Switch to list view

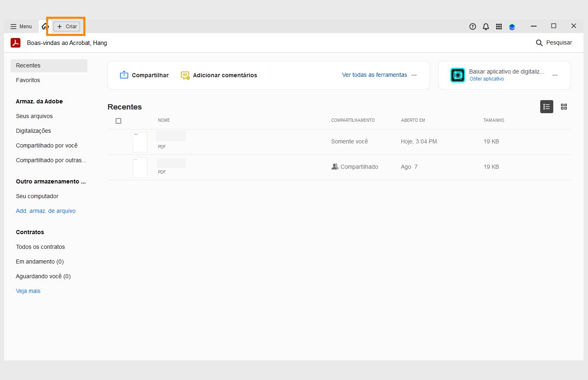547,107
